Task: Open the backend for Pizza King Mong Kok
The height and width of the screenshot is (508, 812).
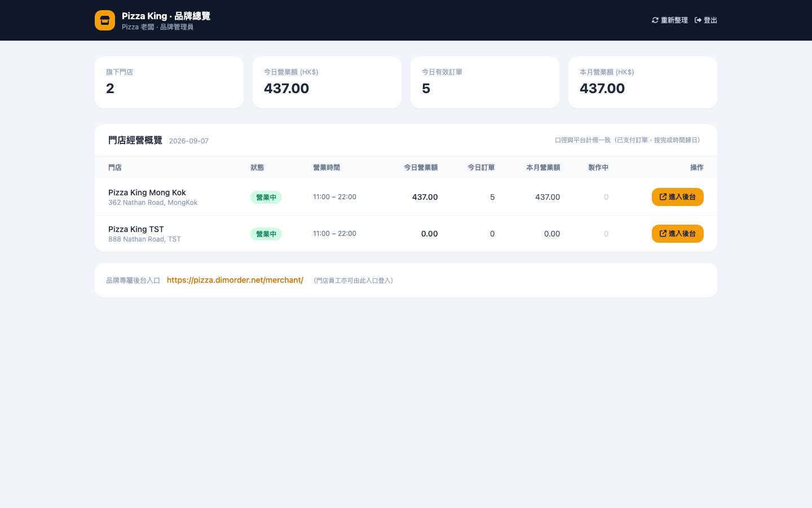Action: [x=678, y=197]
